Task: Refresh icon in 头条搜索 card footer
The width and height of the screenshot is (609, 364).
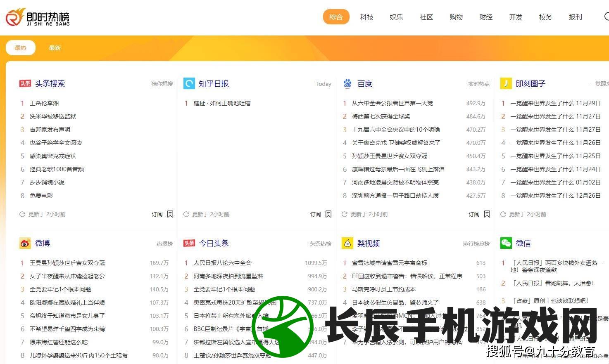Action: (22, 214)
